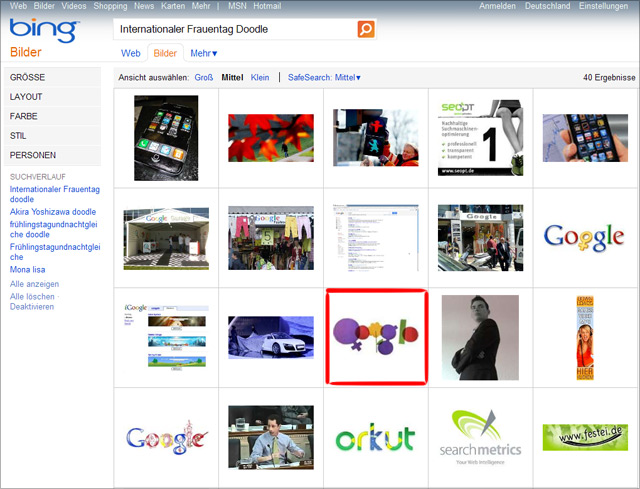Open the pedestrian traffic light thumbnail
Viewport: 640px width, 489px height.
[x=376, y=138]
